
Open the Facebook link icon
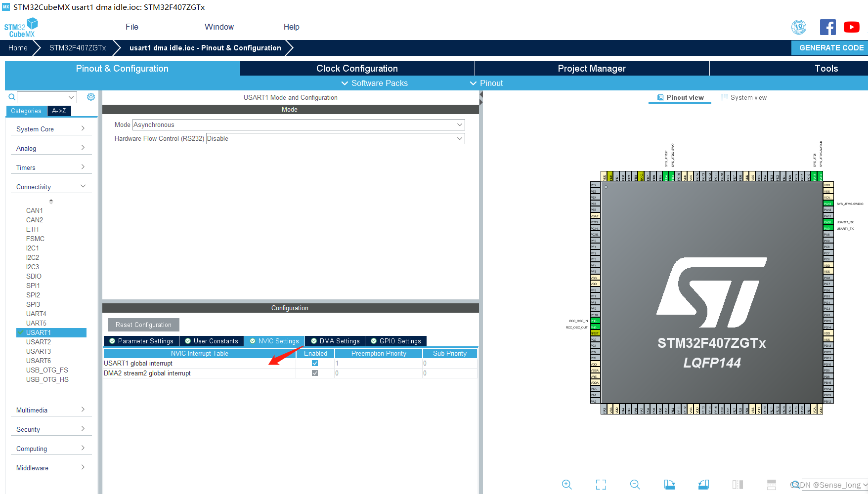tap(828, 27)
